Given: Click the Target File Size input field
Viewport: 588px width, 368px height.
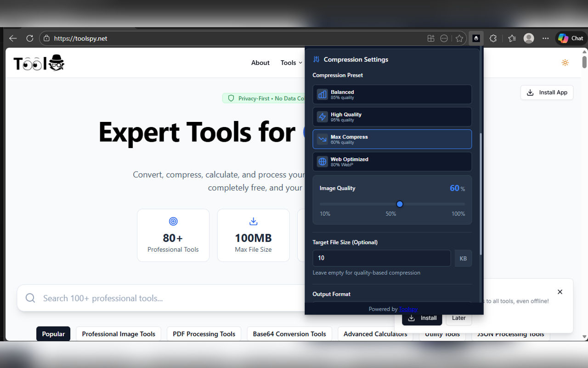Looking at the screenshot, I should (x=381, y=258).
